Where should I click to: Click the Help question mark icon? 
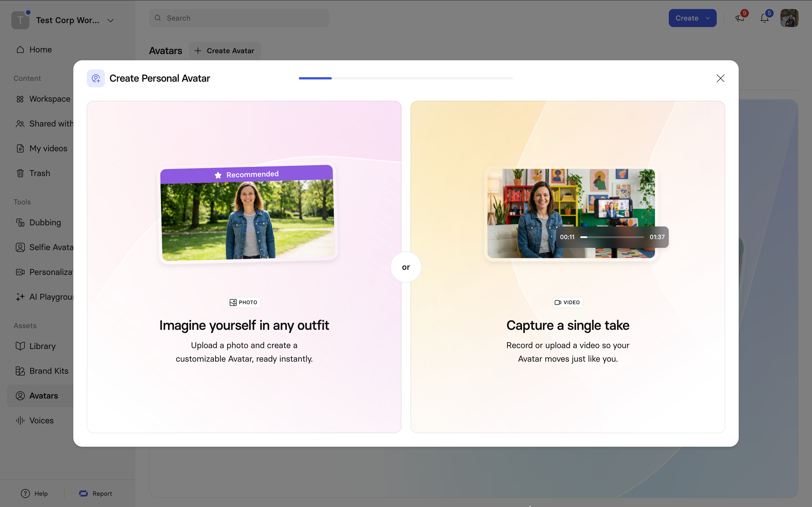tap(25, 493)
